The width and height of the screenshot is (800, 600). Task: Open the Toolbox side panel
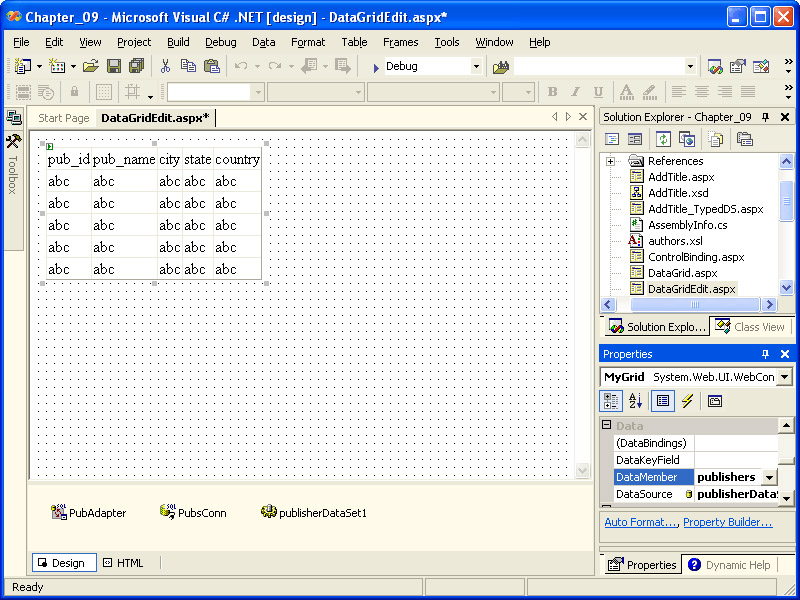(13, 160)
